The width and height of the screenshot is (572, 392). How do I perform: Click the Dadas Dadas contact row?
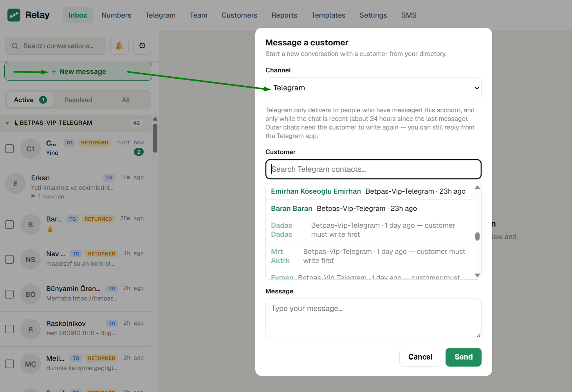coord(370,230)
